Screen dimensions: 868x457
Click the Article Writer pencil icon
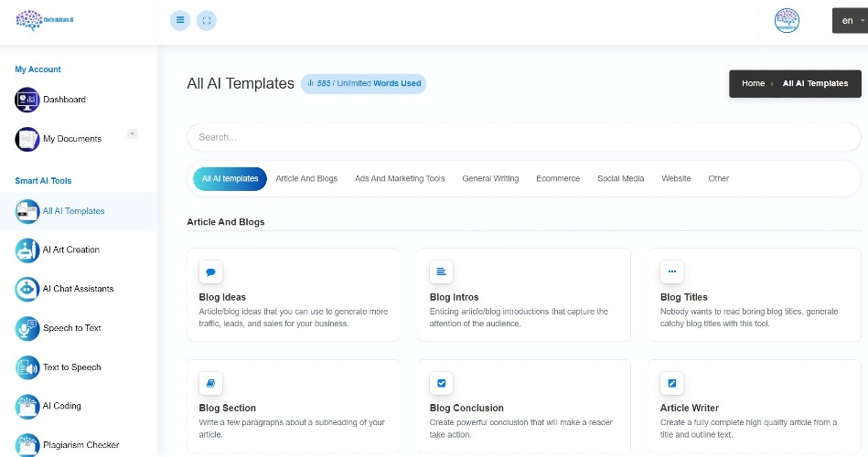coord(671,383)
